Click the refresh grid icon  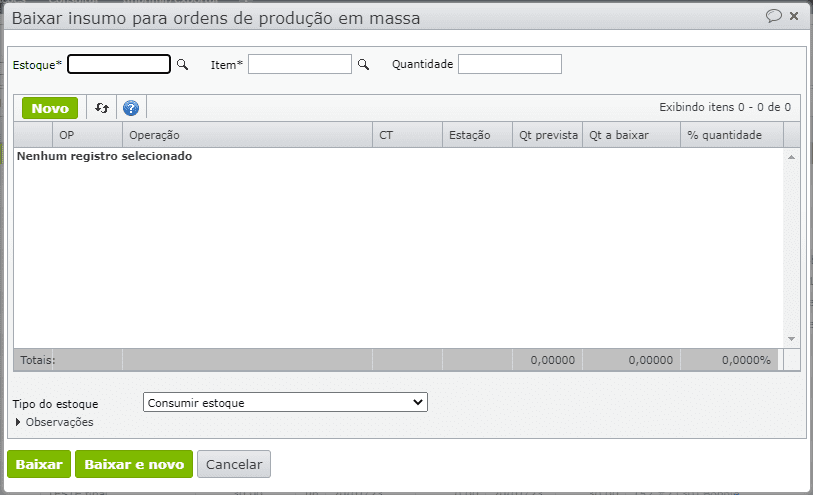click(102, 108)
